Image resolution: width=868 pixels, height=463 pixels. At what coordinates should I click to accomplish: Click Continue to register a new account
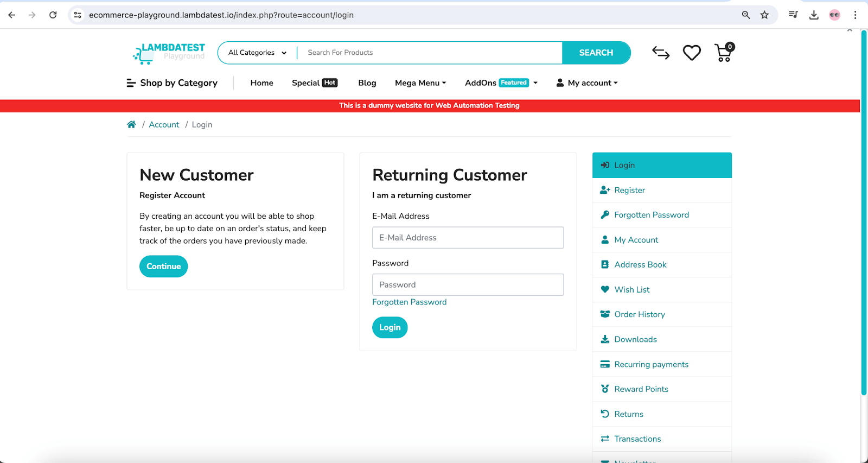tap(163, 267)
